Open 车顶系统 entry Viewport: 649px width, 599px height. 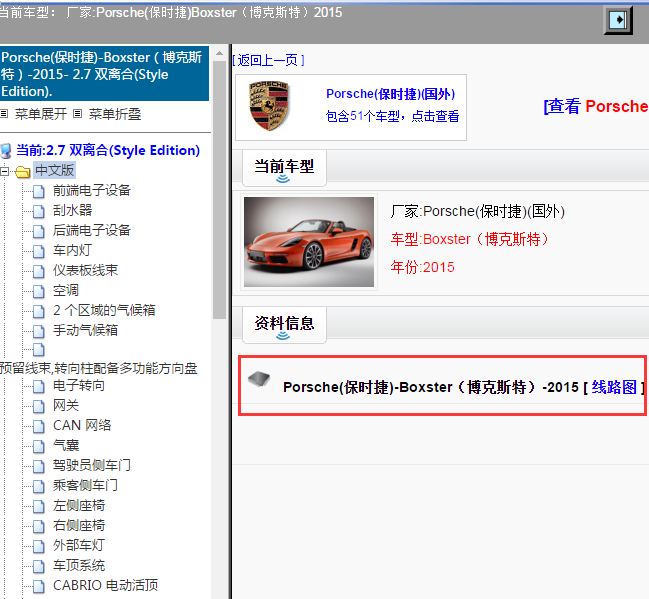(79, 565)
